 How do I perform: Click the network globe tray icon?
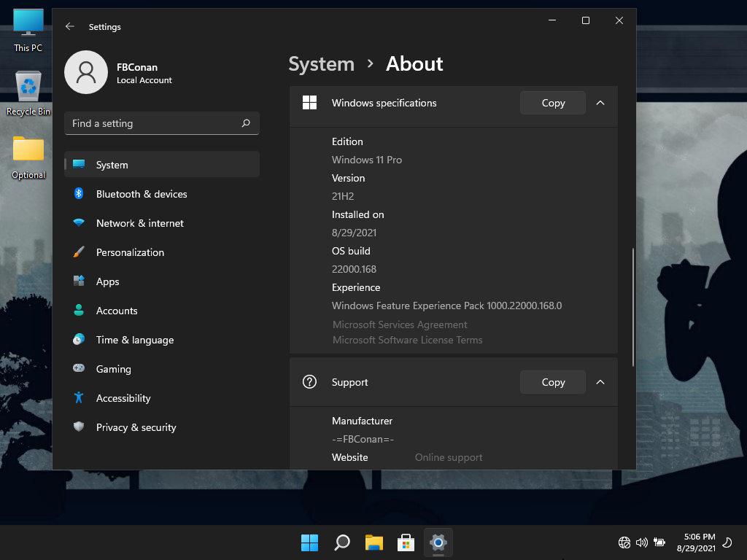coord(624,542)
